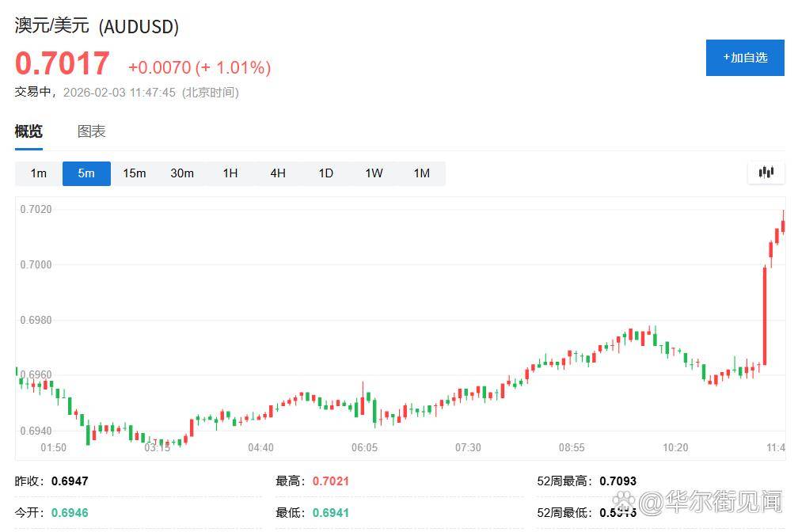Click the 06:05 time axis label
The height and width of the screenshot is (532, 798).
(x=364, y=448)
